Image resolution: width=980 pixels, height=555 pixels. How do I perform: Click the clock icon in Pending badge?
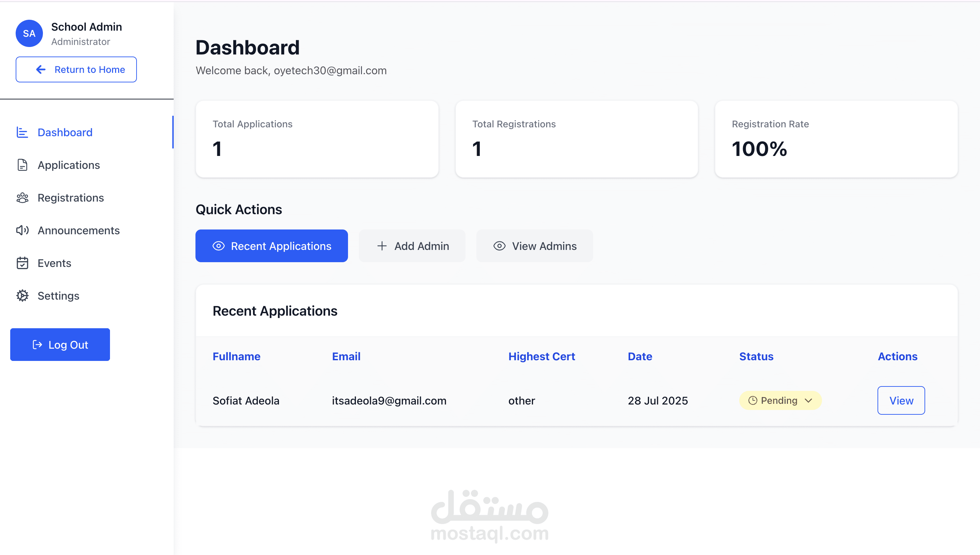point(753,401)
